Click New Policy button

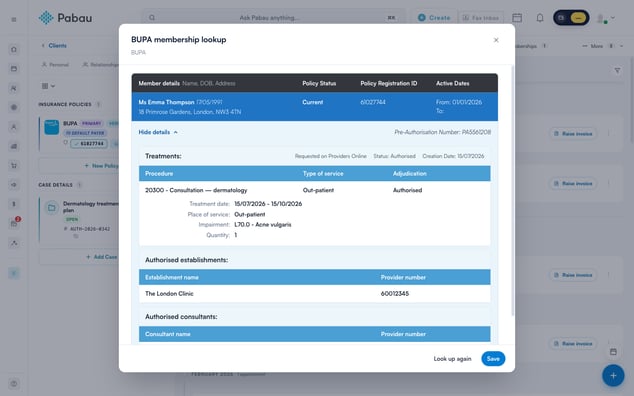click(x=101, y=166)
